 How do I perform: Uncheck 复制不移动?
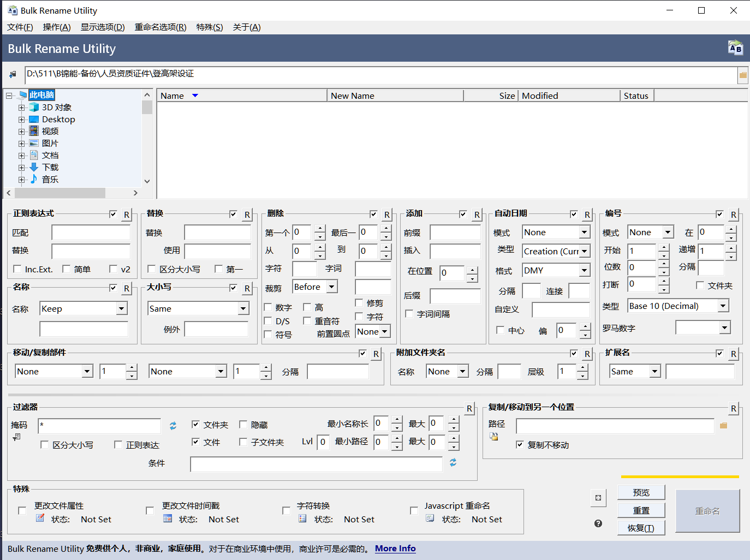520,444
